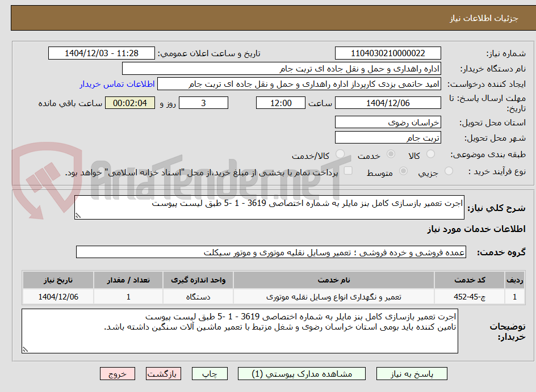Click the announcement date field 1404/12/03 - 11:28

click(x=102, y=53)
